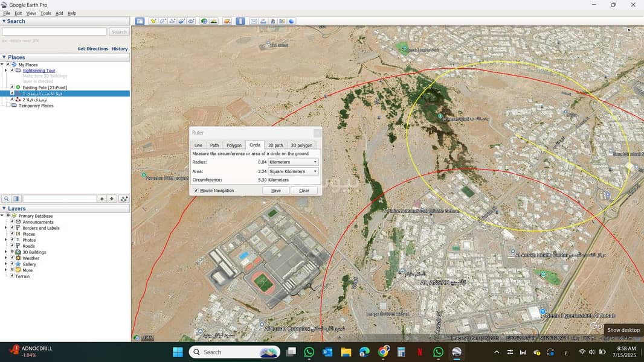Expand the Borders and Labels layer

6,228
